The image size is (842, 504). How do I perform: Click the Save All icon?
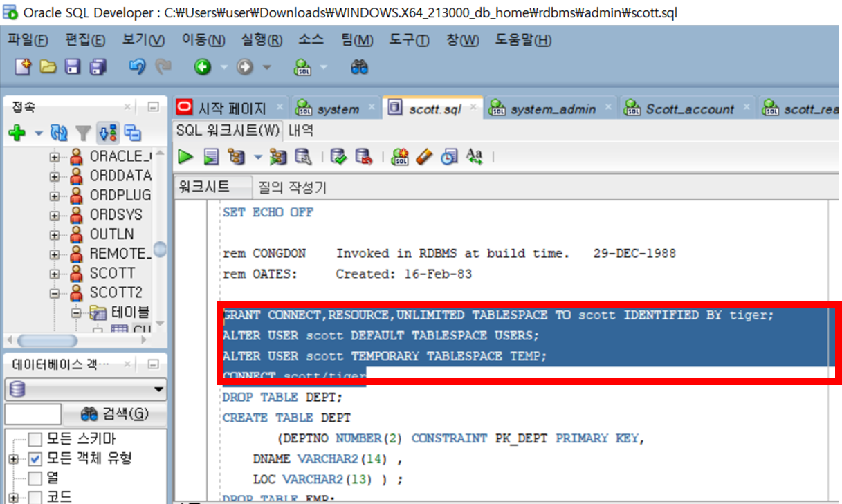coord(98,66)
